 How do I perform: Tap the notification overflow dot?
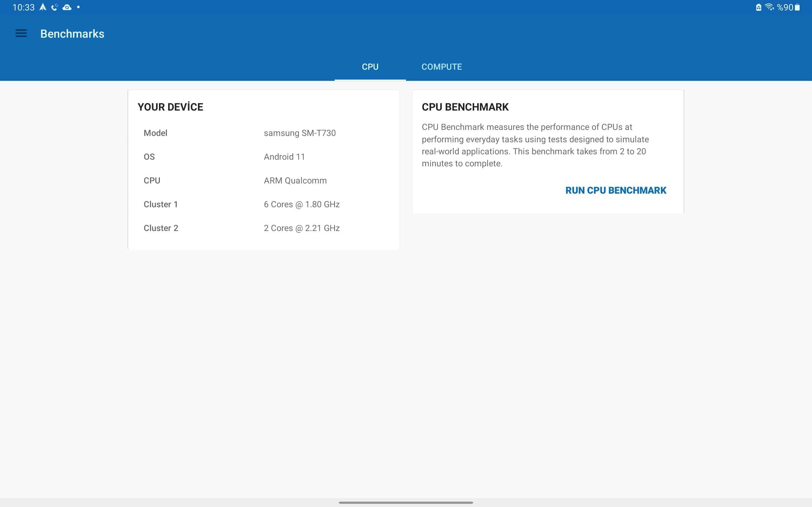tap(78, 7)
